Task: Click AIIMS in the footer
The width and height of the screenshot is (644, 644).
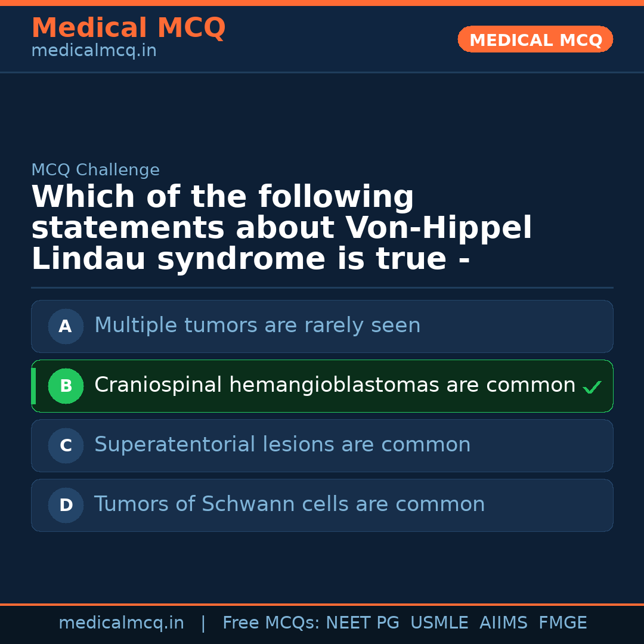Action: point(503,623)
